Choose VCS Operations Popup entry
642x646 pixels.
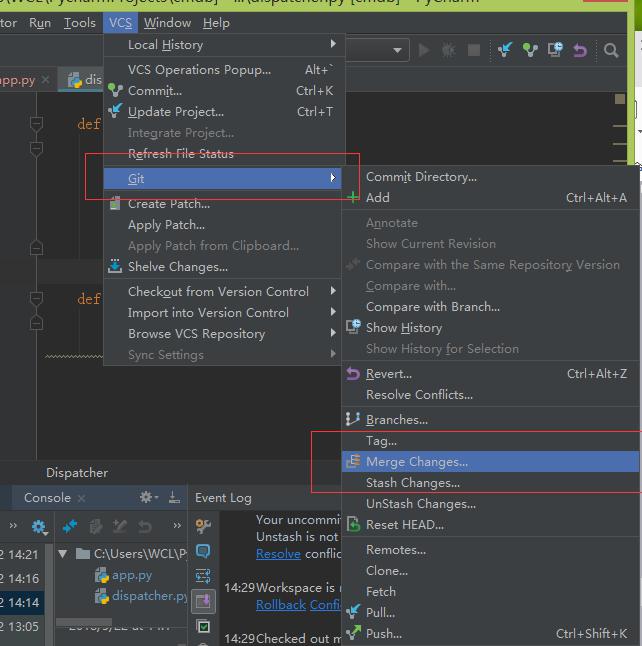click(x=224, y=70)
